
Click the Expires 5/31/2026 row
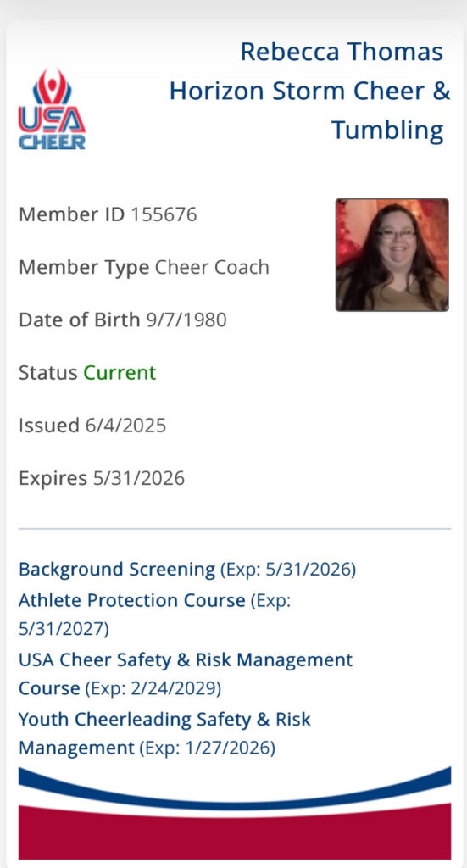[x=102, y=478]
